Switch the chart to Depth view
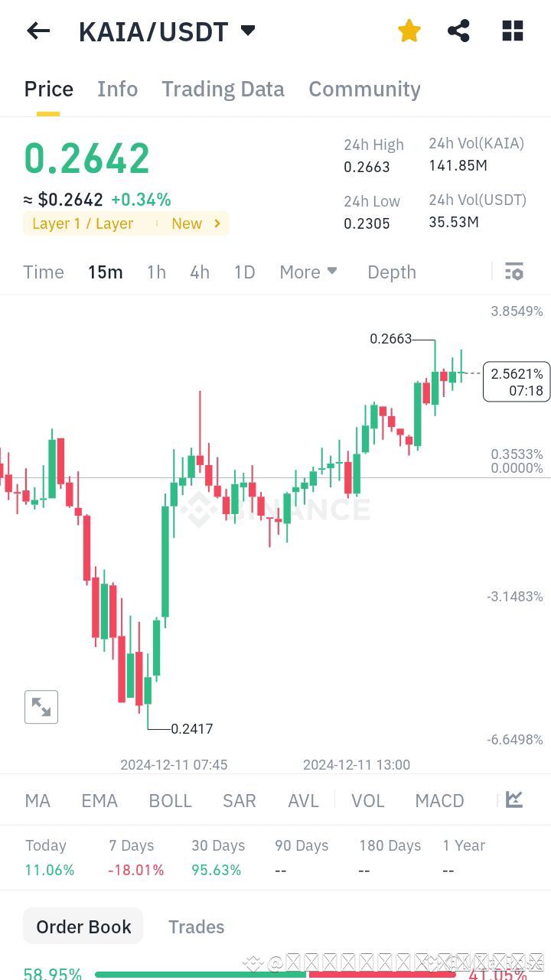551x980 pixels. [391, 272]
